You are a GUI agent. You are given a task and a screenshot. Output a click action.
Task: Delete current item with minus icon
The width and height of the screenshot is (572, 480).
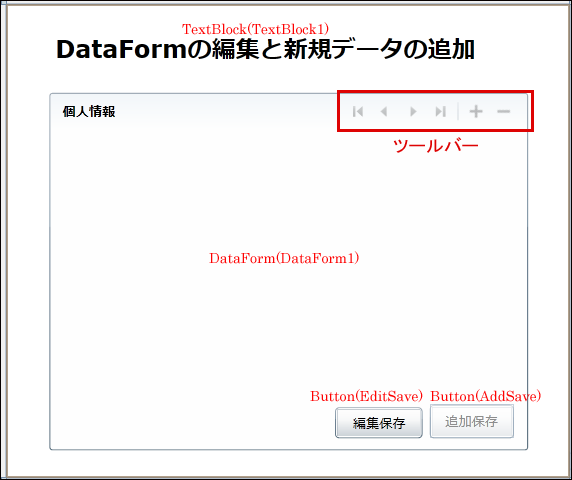pyautogui.click(x=503, y=111)
